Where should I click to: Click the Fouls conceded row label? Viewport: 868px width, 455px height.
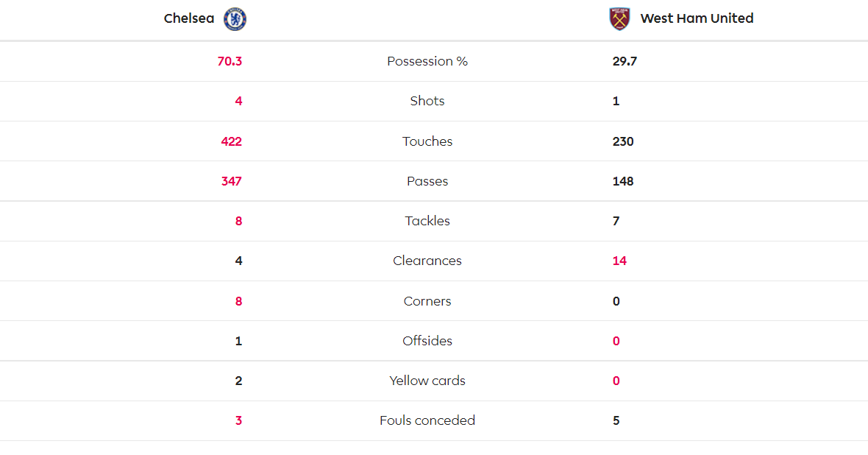427,420
